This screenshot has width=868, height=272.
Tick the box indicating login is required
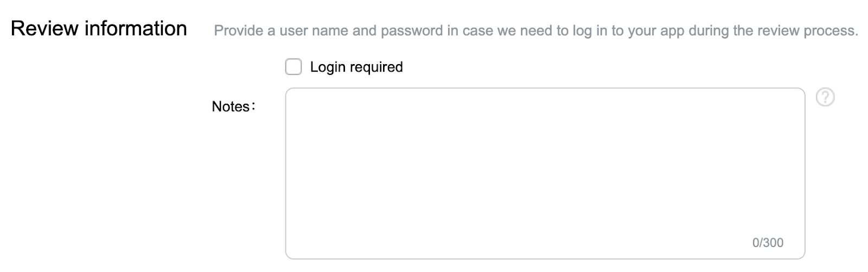[293, 67]
